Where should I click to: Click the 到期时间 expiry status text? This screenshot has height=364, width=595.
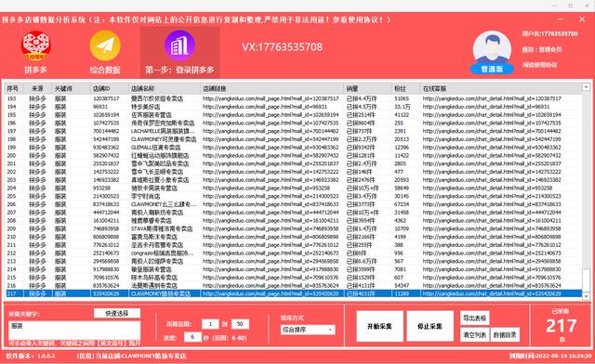click(x=549, y=356)
